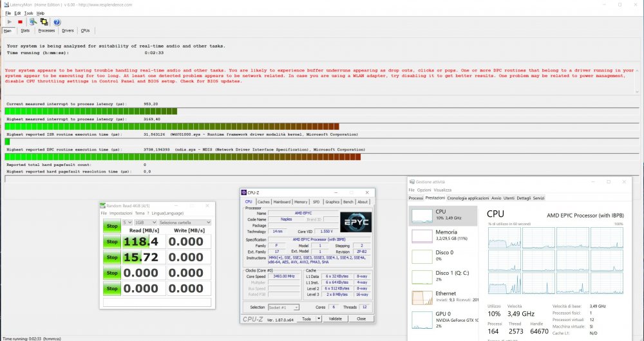
Task: Switch to the Stats tab in LatencyMon
Action: coord(26,30)
